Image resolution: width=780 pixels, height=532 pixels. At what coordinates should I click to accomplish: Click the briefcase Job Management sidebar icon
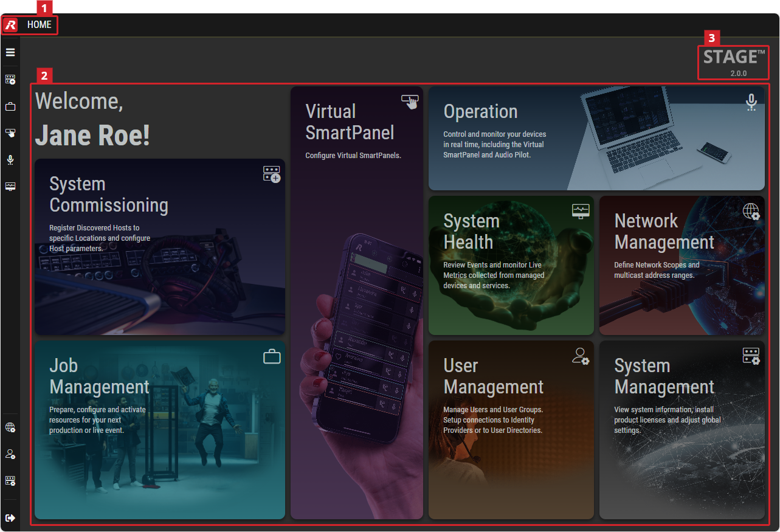pos(10,106)
